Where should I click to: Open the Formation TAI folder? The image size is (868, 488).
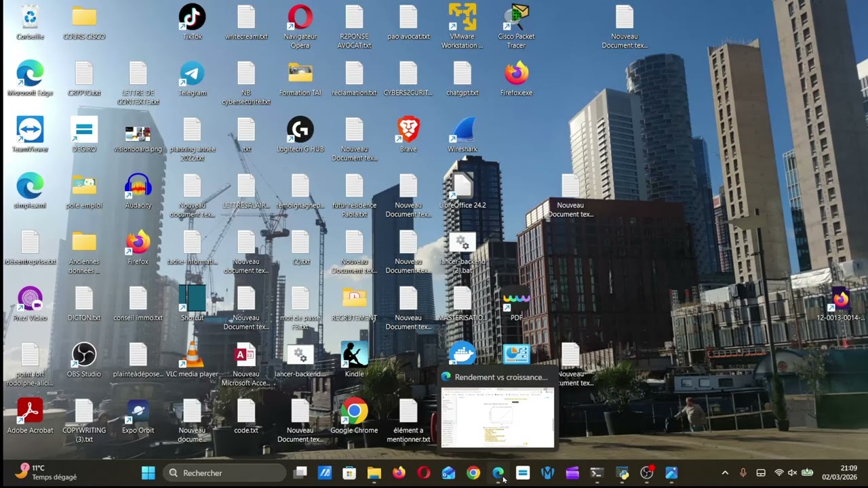[x=300, y=78]
